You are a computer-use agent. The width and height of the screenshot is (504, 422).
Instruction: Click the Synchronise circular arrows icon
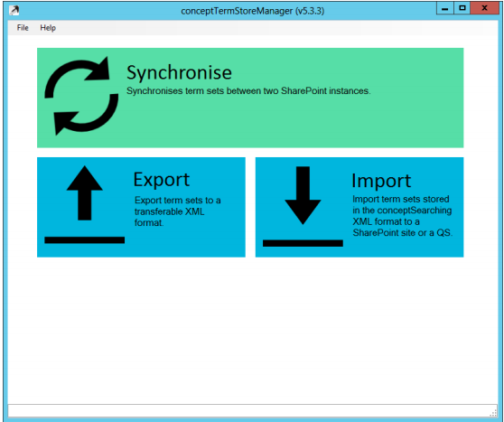click(x=81, y=96)
